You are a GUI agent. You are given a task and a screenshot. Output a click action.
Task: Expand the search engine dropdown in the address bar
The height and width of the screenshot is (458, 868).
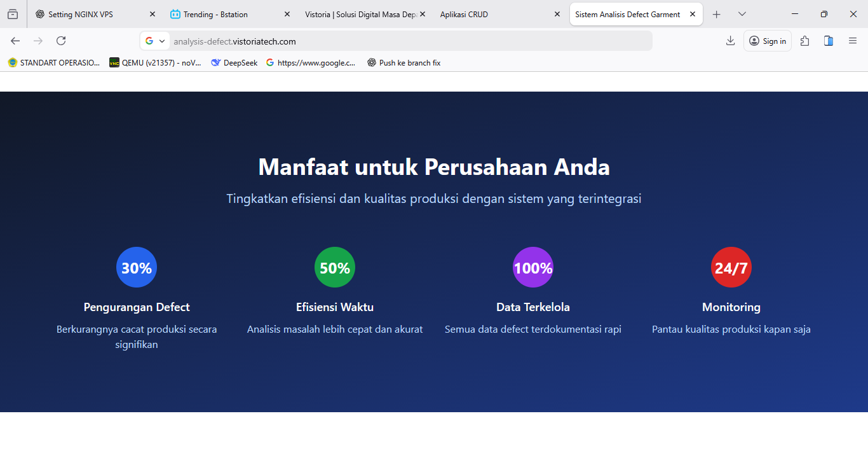(x=163, y=40)
